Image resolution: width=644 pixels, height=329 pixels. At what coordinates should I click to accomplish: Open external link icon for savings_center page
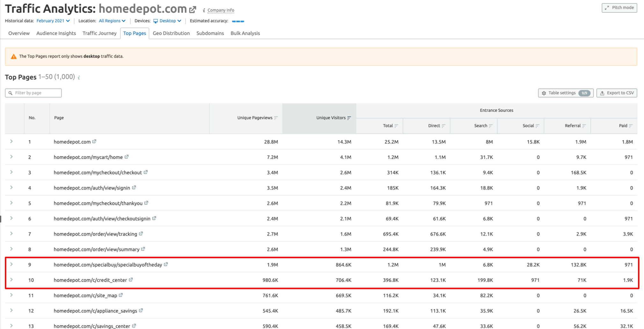tap(134, 325)
